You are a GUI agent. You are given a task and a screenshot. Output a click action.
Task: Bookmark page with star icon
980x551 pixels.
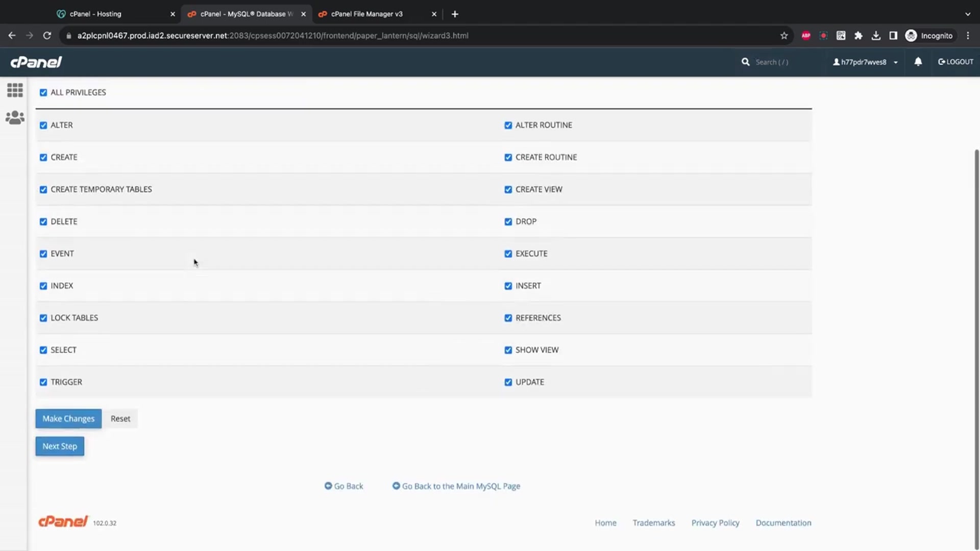click(784, 36)
